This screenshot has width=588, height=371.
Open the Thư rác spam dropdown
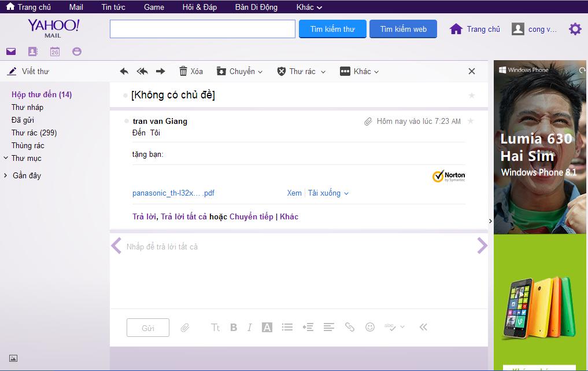point(301,71)
